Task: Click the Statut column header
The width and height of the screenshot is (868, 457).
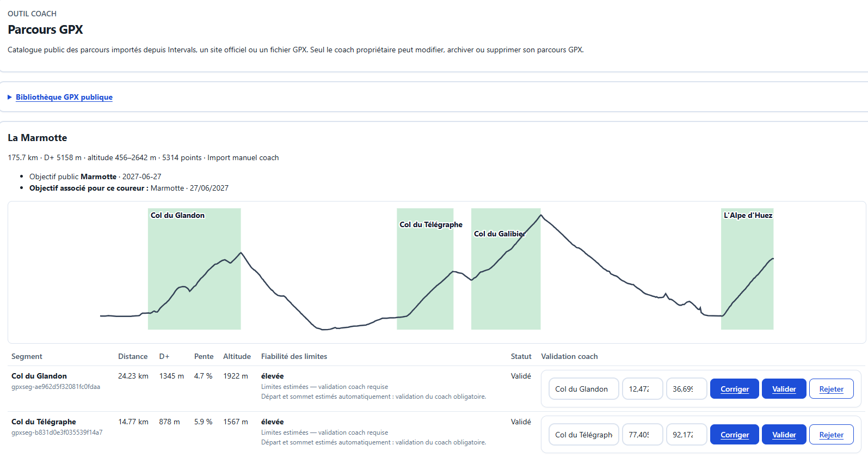Action: [x=521, y=356]
